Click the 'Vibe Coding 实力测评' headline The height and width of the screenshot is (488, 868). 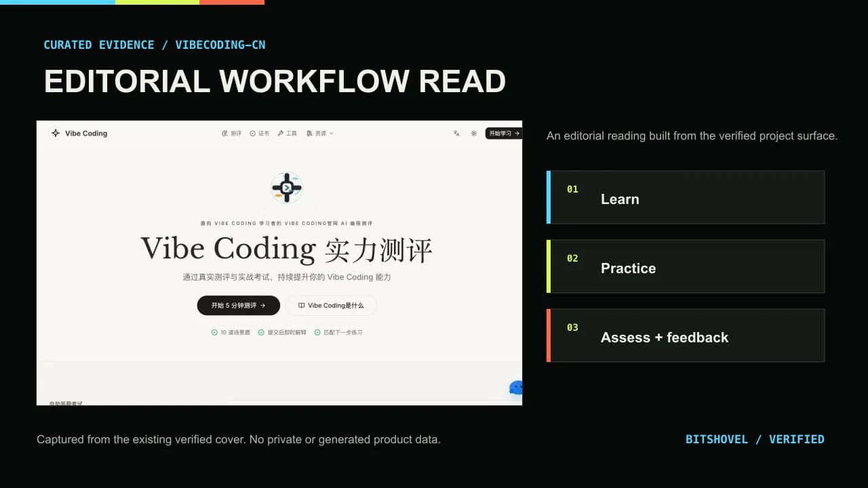click(286, 249)
